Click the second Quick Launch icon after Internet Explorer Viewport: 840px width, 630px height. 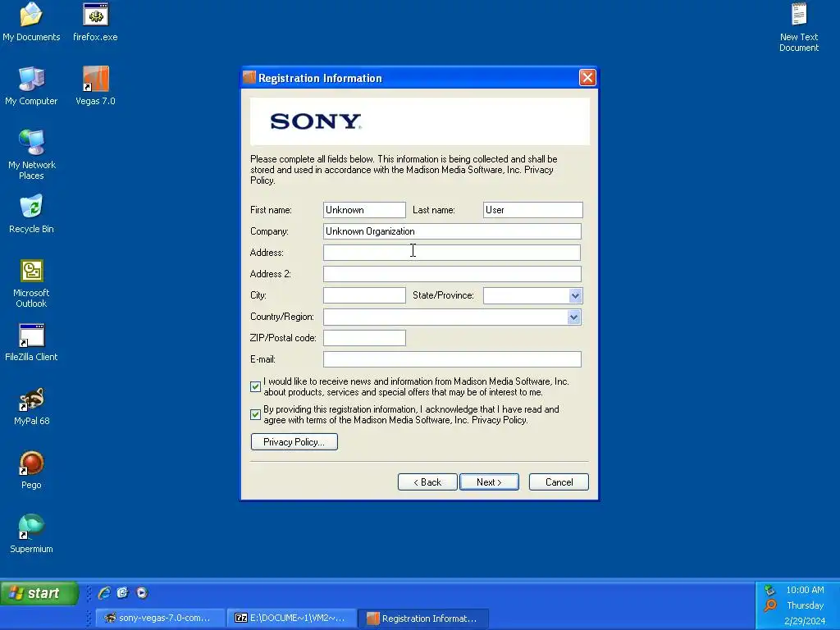pos(123,592)
